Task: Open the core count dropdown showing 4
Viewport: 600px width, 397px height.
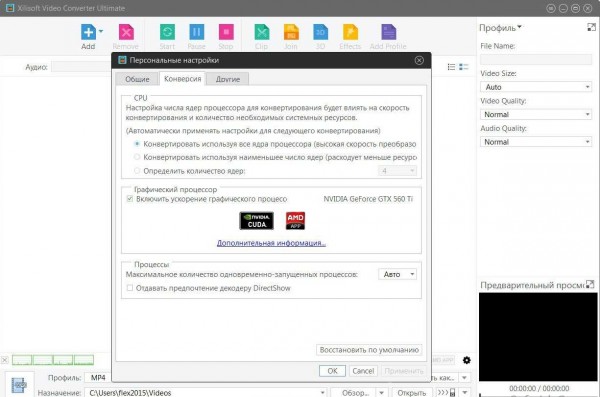Action: tap(397, 171)
